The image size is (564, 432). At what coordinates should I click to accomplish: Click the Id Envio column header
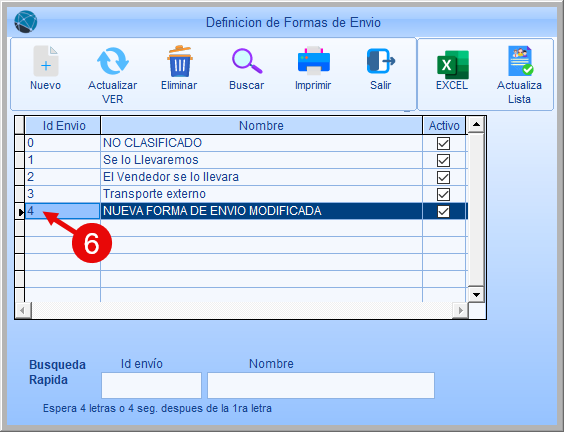[63, 126]
